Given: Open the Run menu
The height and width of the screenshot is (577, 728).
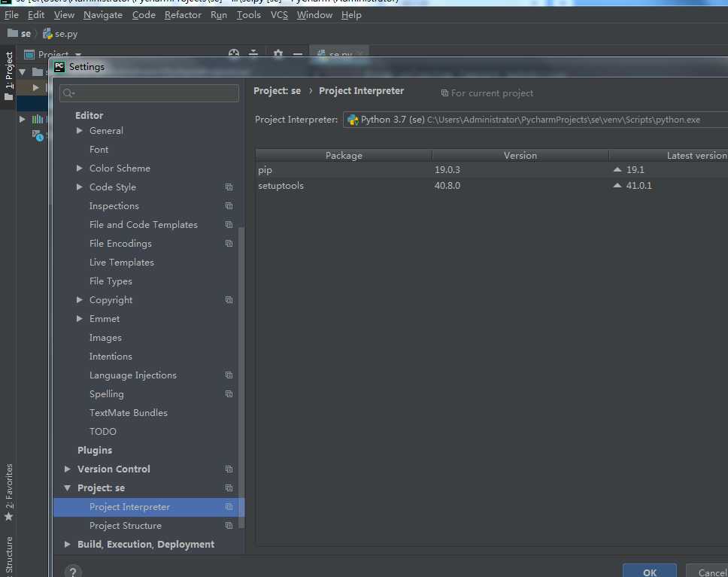Looking at the screenshot, I should click(218, 15).
